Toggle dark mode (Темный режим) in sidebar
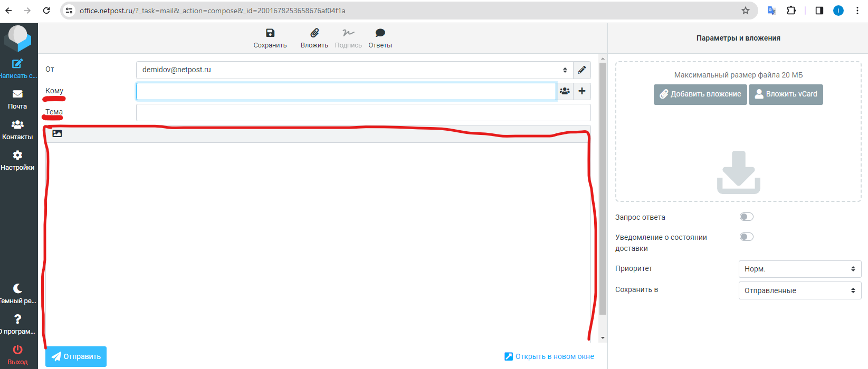Image resolution: width=868 pixels, height=369 pixels. tap(17, 294)
